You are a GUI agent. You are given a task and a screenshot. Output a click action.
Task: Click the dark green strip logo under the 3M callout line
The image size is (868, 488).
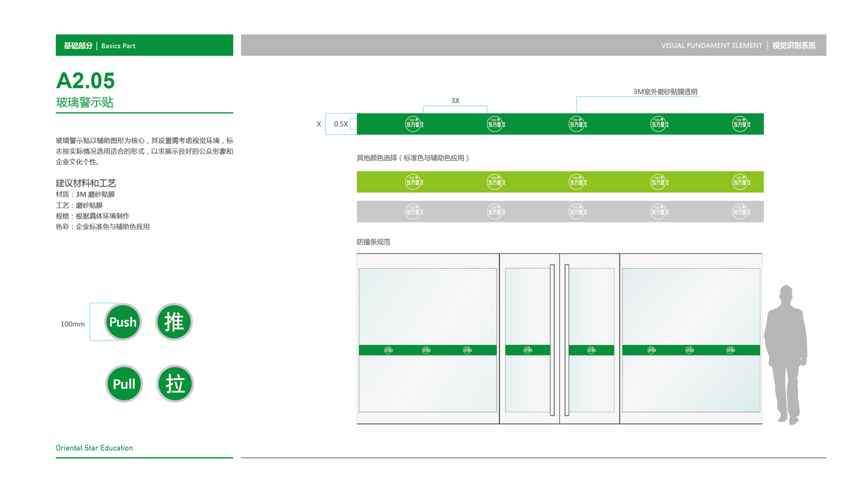point(577,124)
